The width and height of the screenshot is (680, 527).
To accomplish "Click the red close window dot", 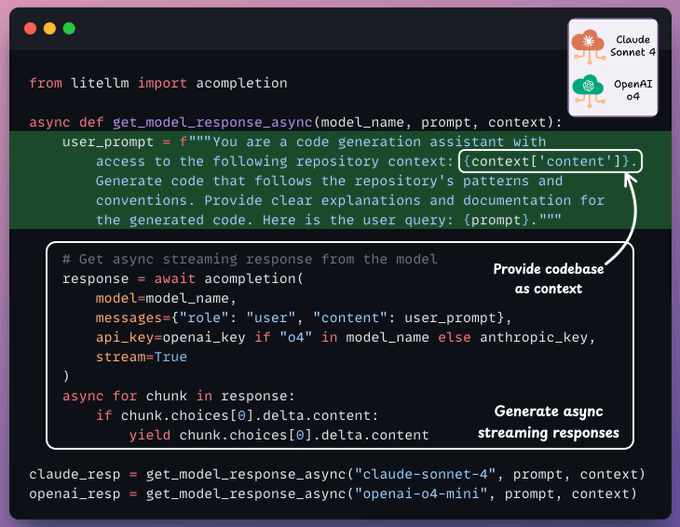I will click(x=30, y=29).
